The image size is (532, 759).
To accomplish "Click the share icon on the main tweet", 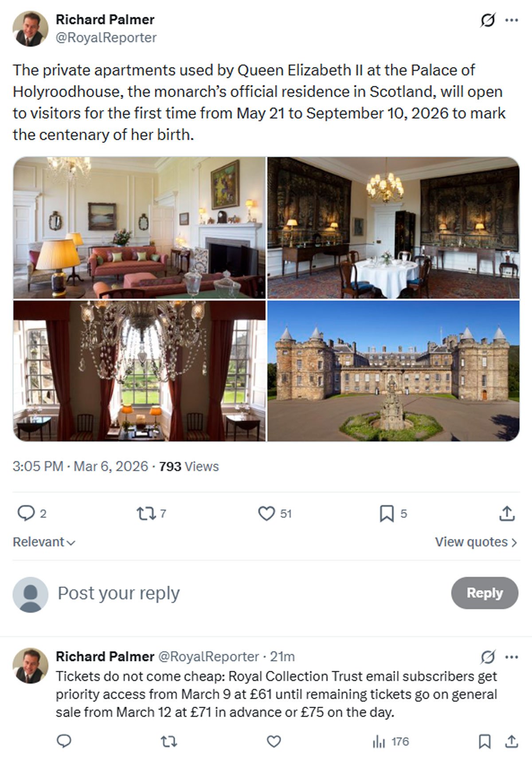I will pyautogui.click(x=505, y=513).
